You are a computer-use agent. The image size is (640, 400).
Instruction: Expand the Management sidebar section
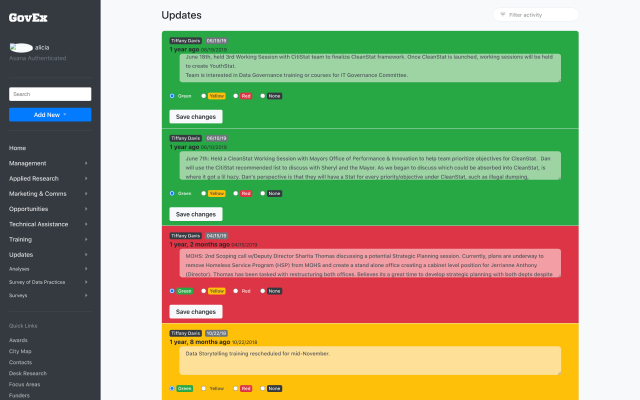pos(50,163)
